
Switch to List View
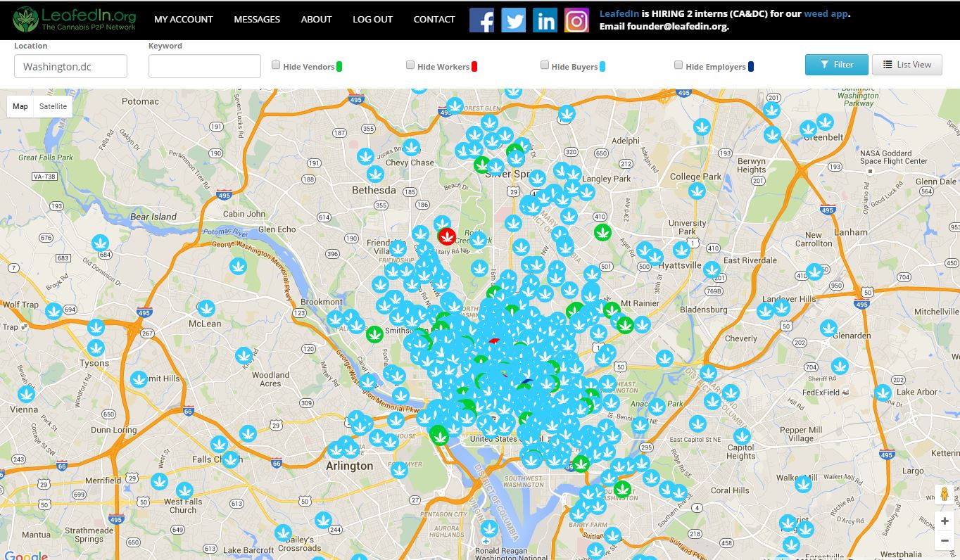[907, 64]
